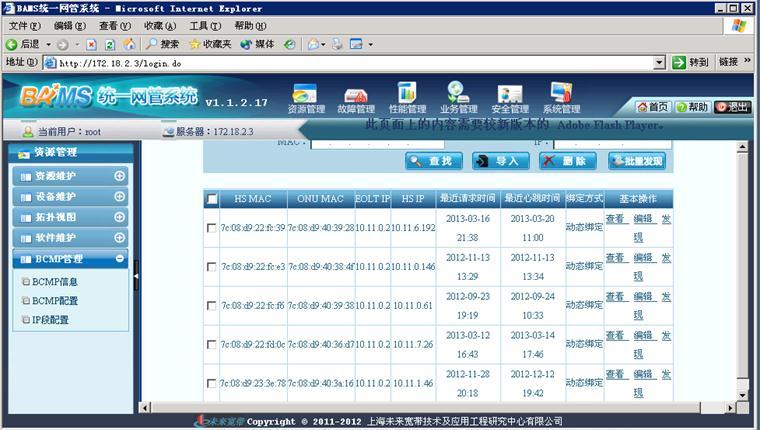
Task: Select BCMP配置 in the sidebar
Action: pos(55,300)
